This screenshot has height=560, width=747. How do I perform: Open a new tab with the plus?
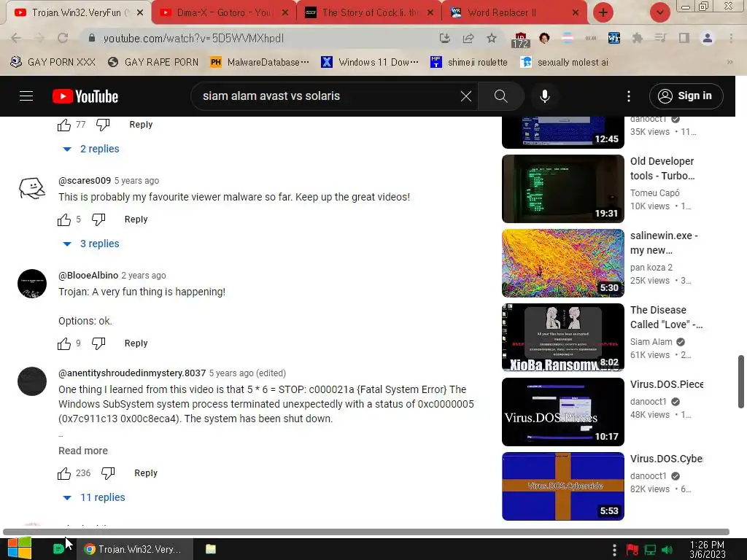click(x=603, y=12)
